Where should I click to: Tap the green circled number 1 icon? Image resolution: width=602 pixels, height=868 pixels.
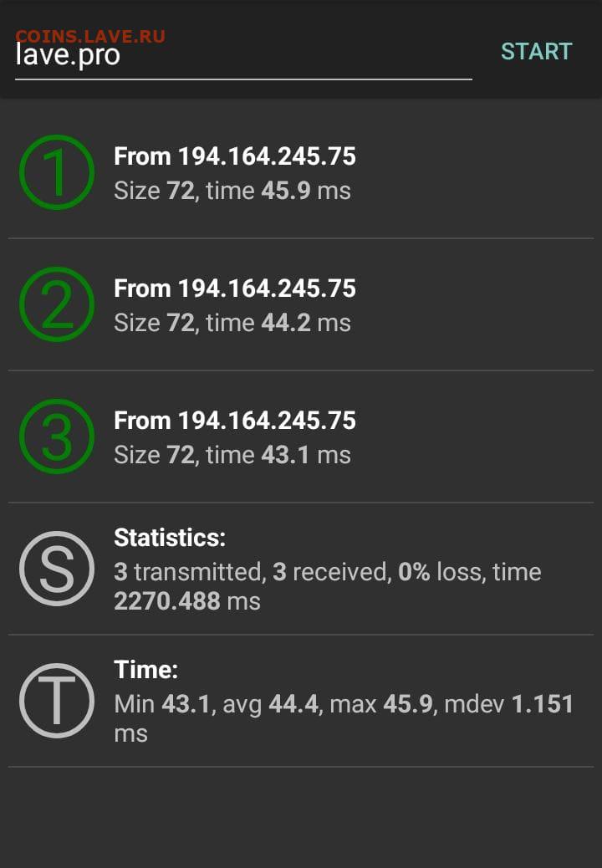(x=57, y=172)
